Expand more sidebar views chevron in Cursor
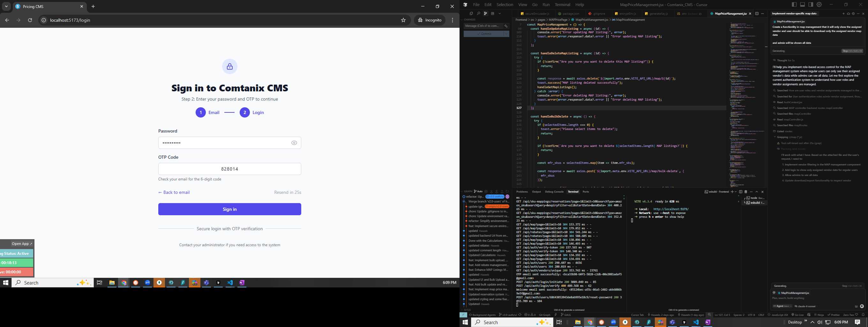868x327 pixels. pyautogui.click(x=500, y=13)
